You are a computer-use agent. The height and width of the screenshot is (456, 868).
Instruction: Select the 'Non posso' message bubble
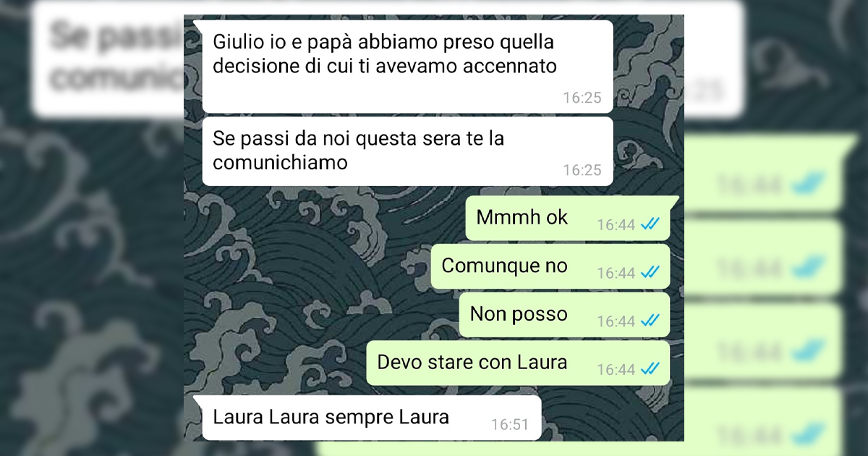tap(565, 315)
